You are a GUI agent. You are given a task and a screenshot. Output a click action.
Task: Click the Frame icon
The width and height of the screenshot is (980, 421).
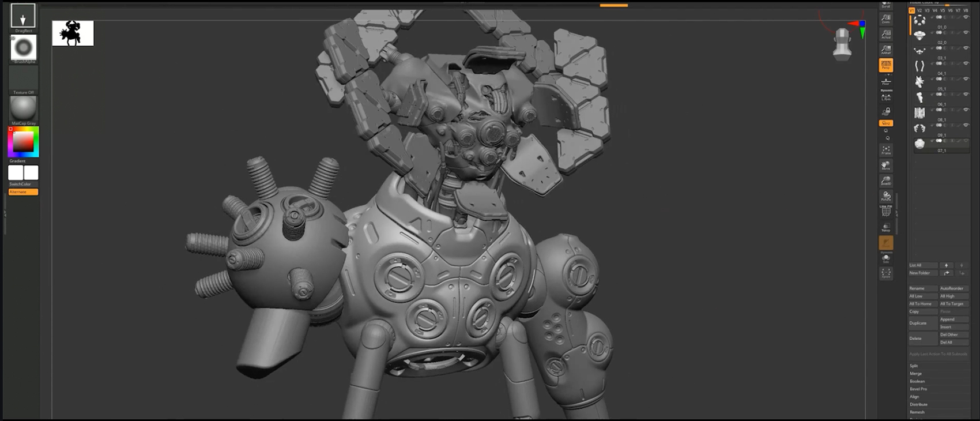pyautogui.click(x=886, y=150)
